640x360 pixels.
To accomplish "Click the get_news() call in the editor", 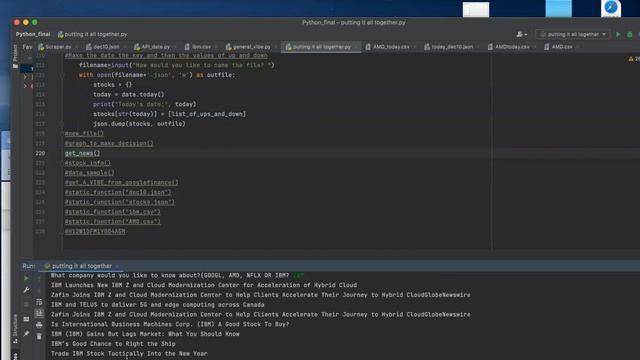I will (x=82, y=153).
